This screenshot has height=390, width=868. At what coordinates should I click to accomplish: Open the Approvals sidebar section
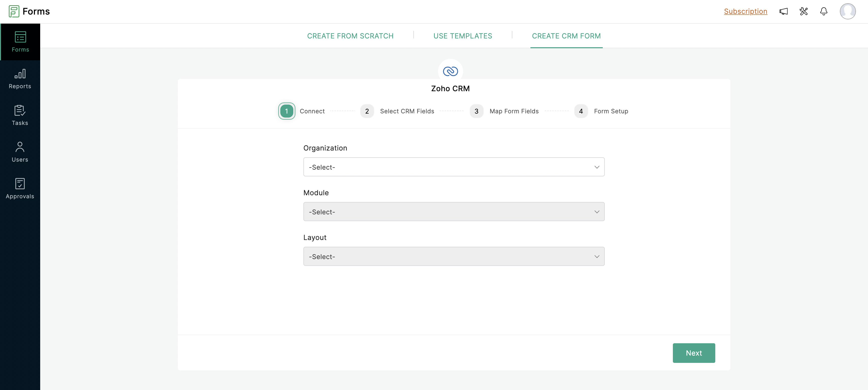pyautogui.click(x=20, y=189)
